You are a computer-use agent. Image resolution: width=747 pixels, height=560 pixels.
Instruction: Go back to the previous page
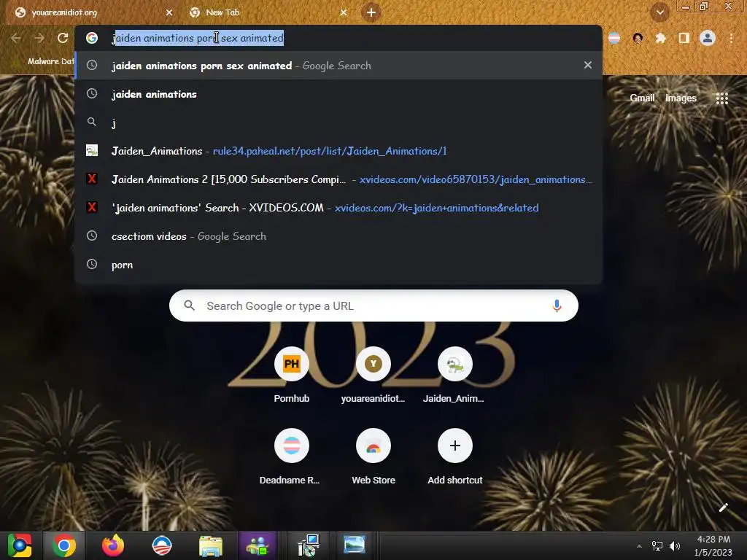[16, 38]
